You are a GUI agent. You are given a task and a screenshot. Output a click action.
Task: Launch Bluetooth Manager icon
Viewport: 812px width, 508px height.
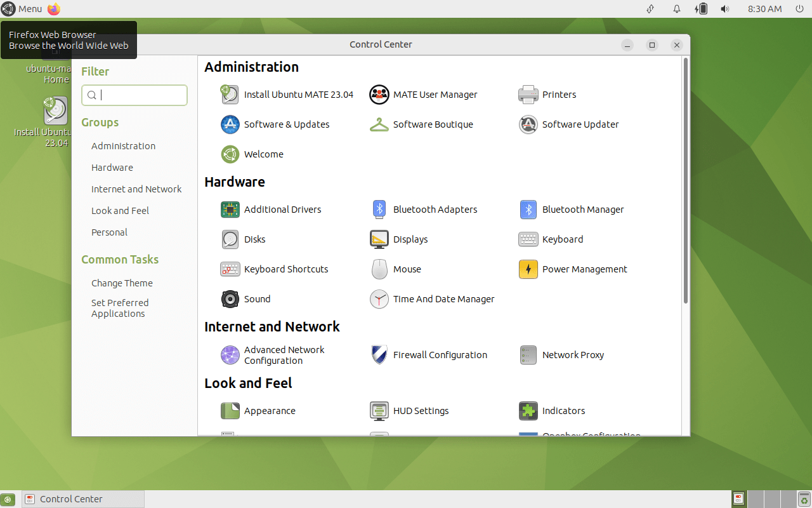528,210
